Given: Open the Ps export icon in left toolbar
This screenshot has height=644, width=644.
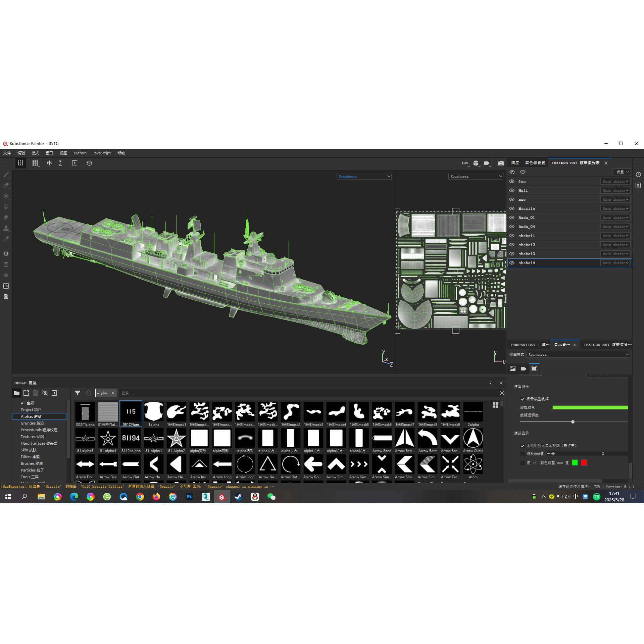Looking at the screenshot, I should 6,286.
